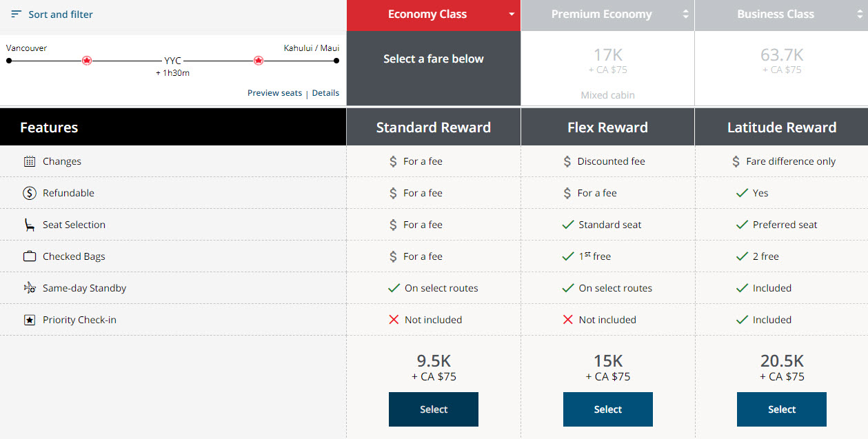Screen dimensions: 868x439
Task: Click the Same-day Standby airplane icon
Action: click(29, 287)
